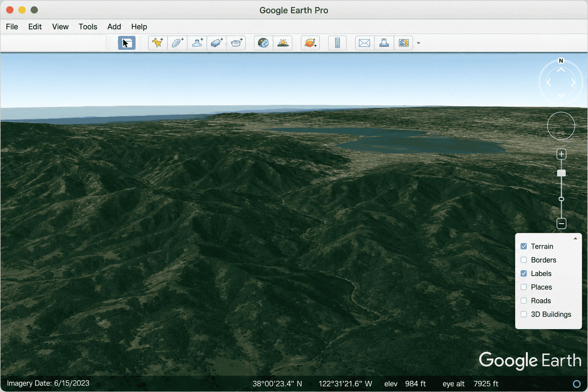Image resolution: width=588 pixels, height=392 pixels.
Task: Look left with the compass arrow
Action: 549,82
